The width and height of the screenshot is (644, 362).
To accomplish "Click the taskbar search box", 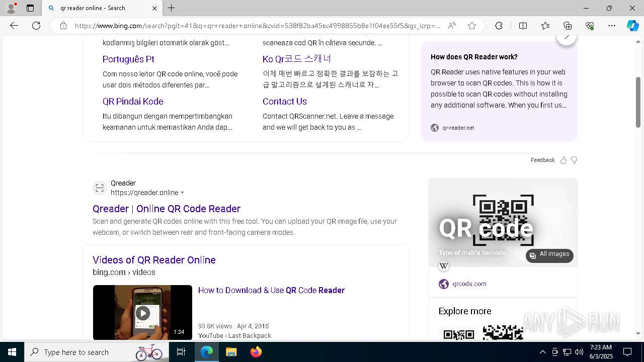I will (x=97, y=352).
